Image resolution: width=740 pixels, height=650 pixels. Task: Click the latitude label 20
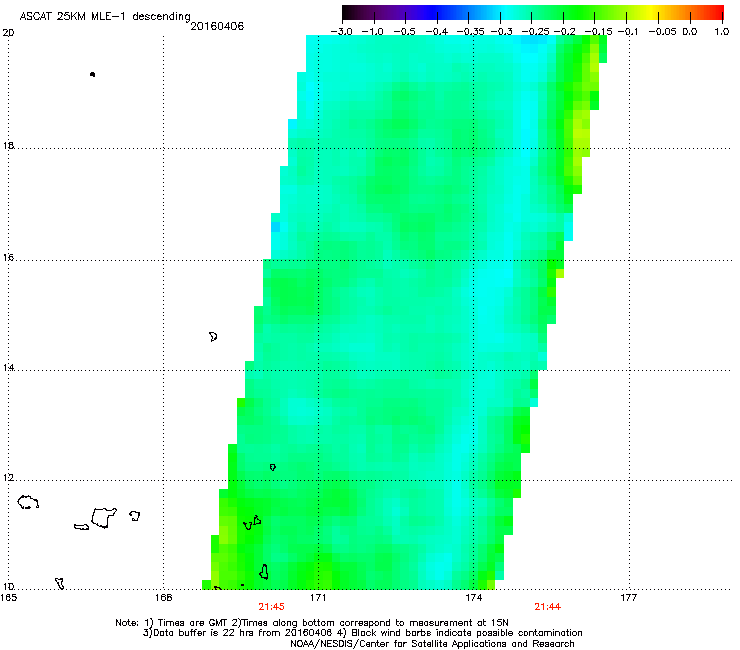click(8, 33)
